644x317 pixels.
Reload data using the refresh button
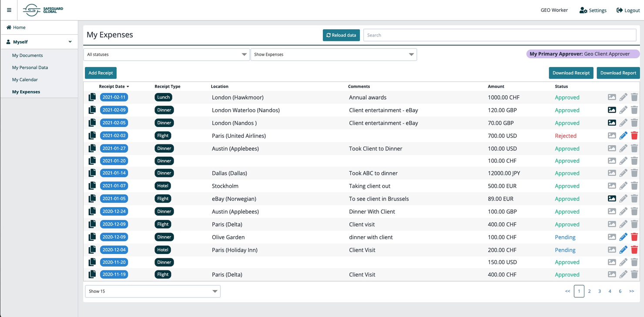coord(341,35)
